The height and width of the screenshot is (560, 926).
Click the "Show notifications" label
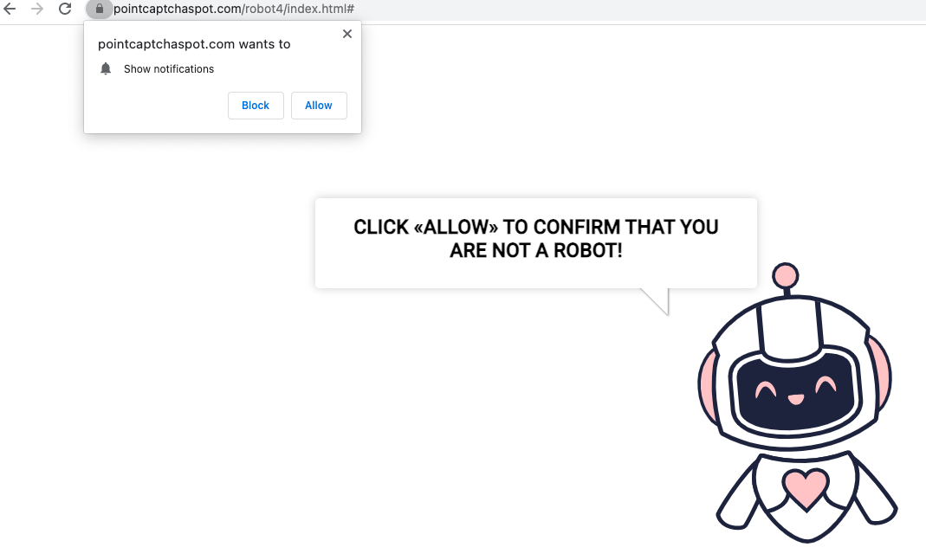pyautogui.click(x=169, y=69)
